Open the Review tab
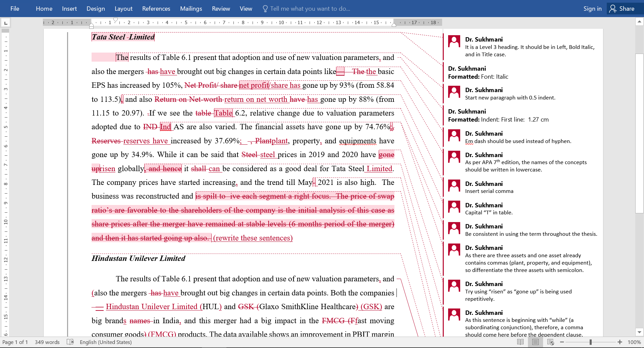The width and height of the screenshot is (644, 348). (x=221, y=9)
